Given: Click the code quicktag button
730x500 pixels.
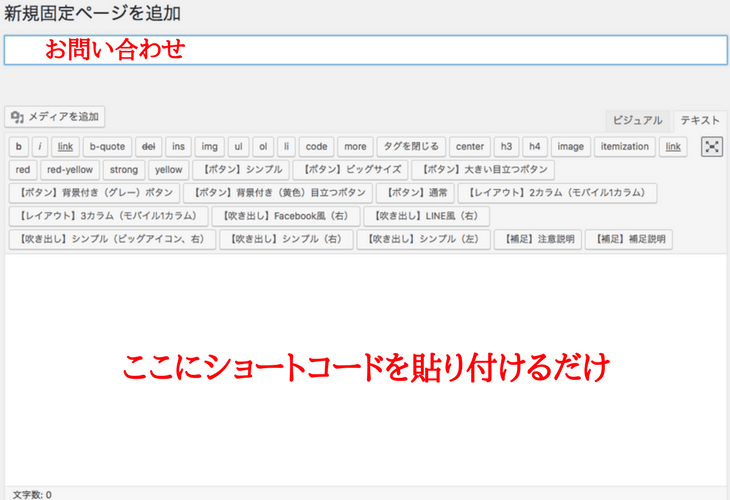Looking at the screenshot, I should click(x=317, y=147).
